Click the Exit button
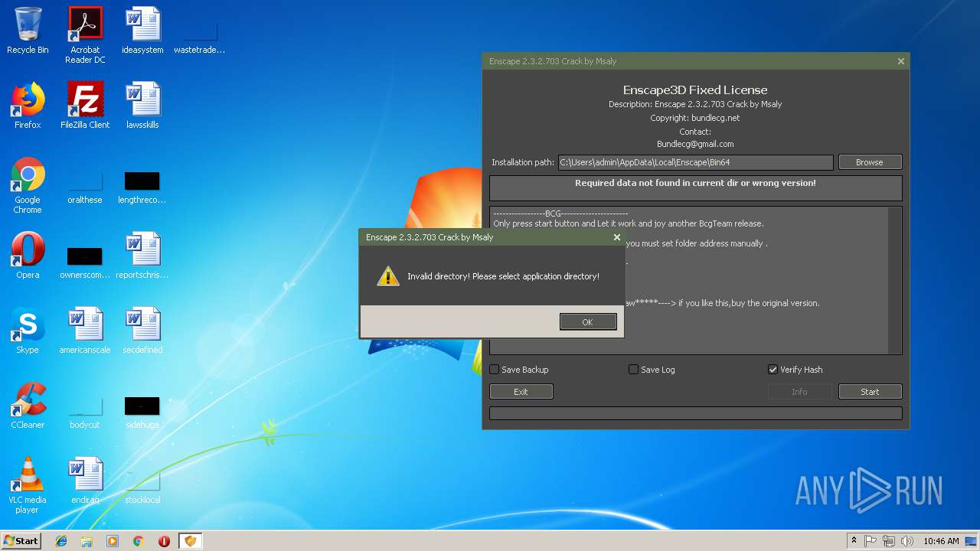 (521, 392)
